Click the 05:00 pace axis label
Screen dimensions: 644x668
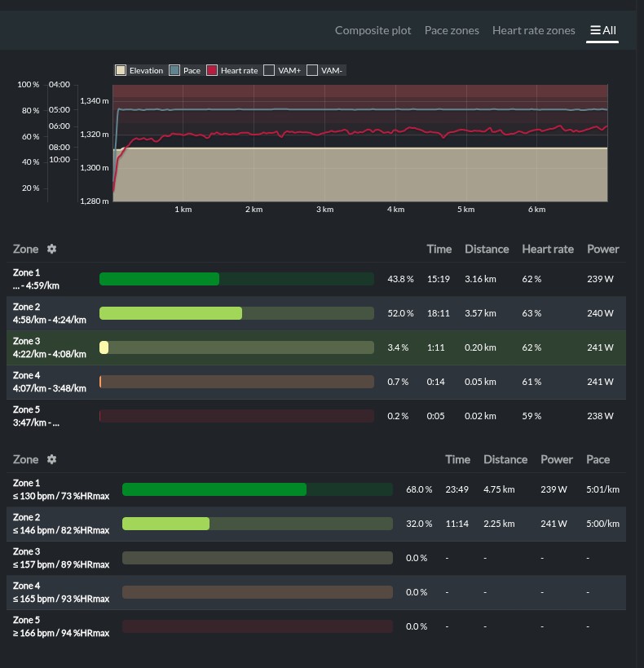[60, 110]
